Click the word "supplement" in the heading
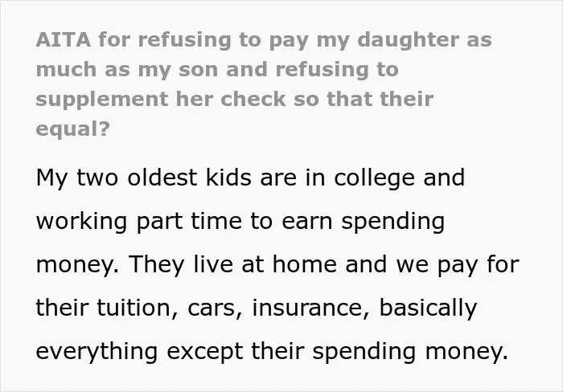The image size is (563, 392). pyautogui.click(x=101, y=100)
